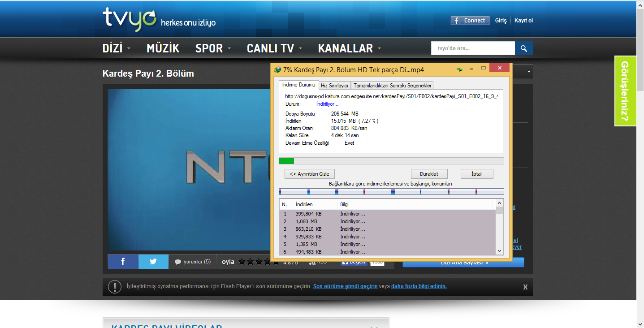Screen dimensions: 644x328
Task: Dismiss the Flash Player notice with X
Action: tap(525, 287)
